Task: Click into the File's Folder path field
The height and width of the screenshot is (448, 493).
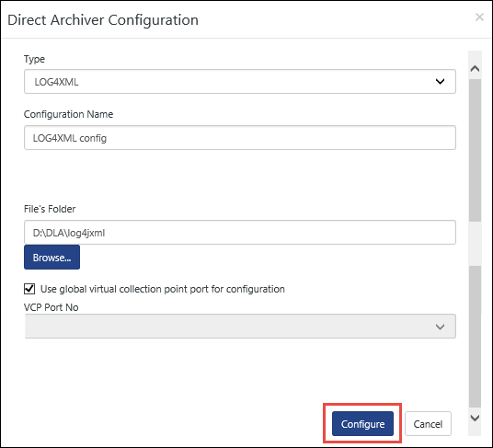Action: (x=240, y=233)
